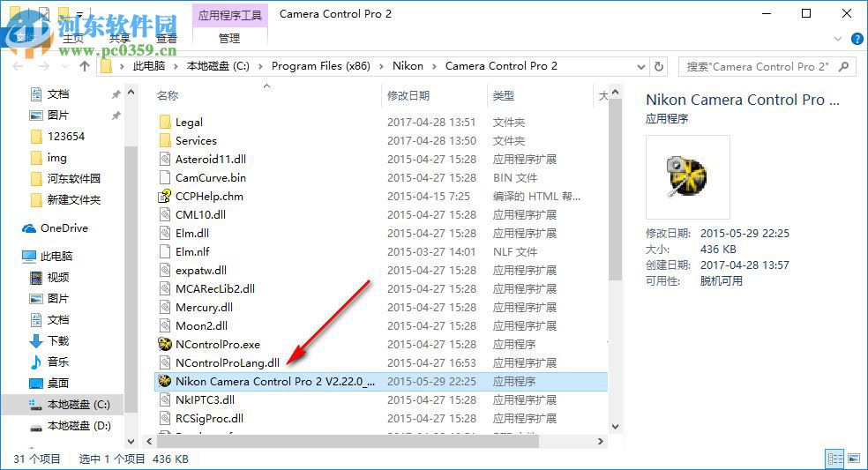
Task: Click Nikon in the address breadcrumb
Action: coord(408,66)
